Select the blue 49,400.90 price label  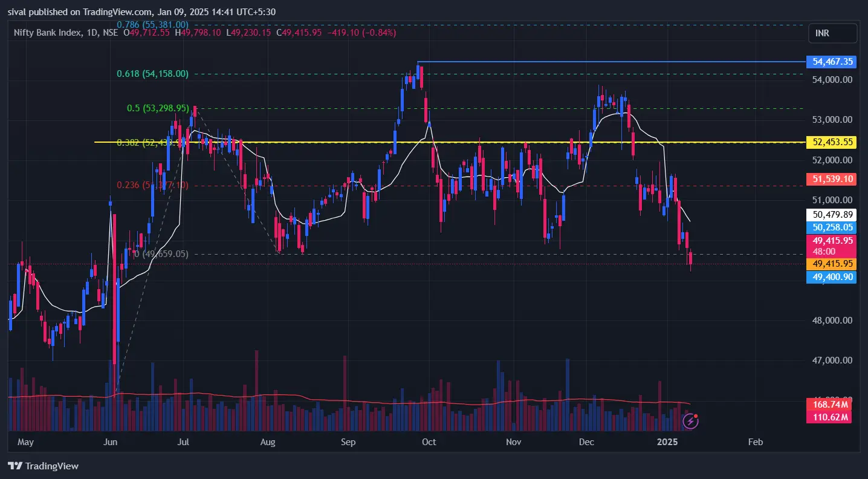[x=832, y=277]
